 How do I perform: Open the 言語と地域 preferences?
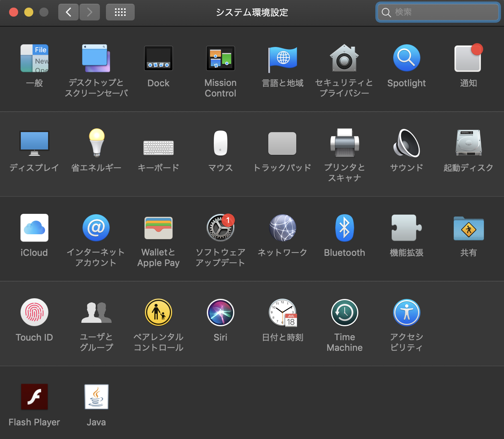coord(282,59)
